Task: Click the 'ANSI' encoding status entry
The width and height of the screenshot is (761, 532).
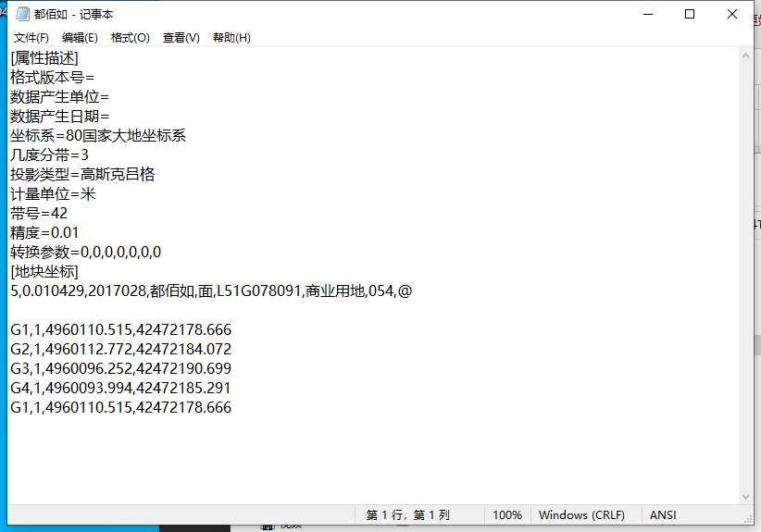Action: [x=663, y=515]
